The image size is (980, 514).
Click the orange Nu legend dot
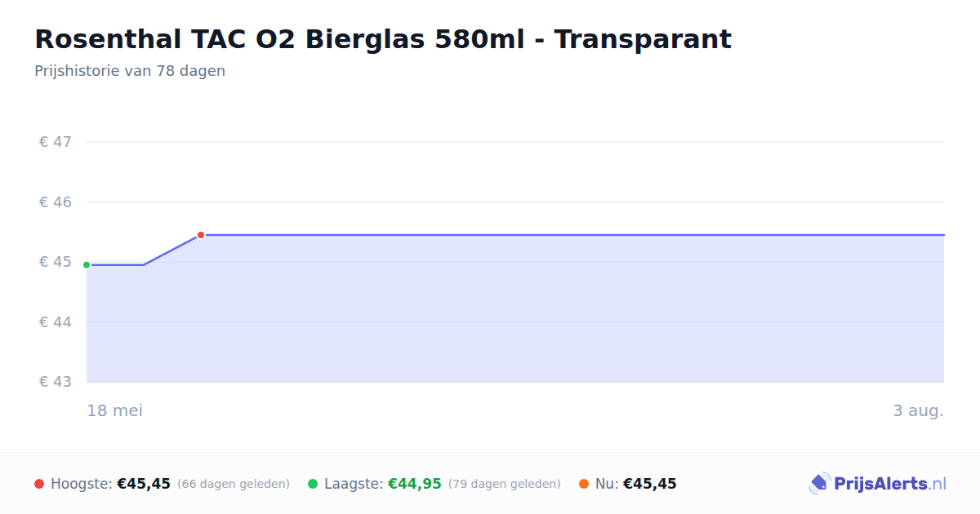click(584, 484)
